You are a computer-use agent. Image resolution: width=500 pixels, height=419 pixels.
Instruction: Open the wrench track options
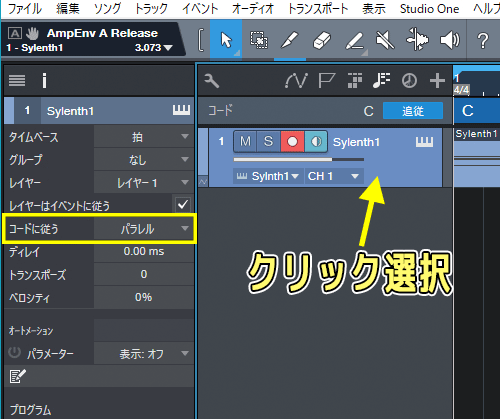(x=211, y=81)
